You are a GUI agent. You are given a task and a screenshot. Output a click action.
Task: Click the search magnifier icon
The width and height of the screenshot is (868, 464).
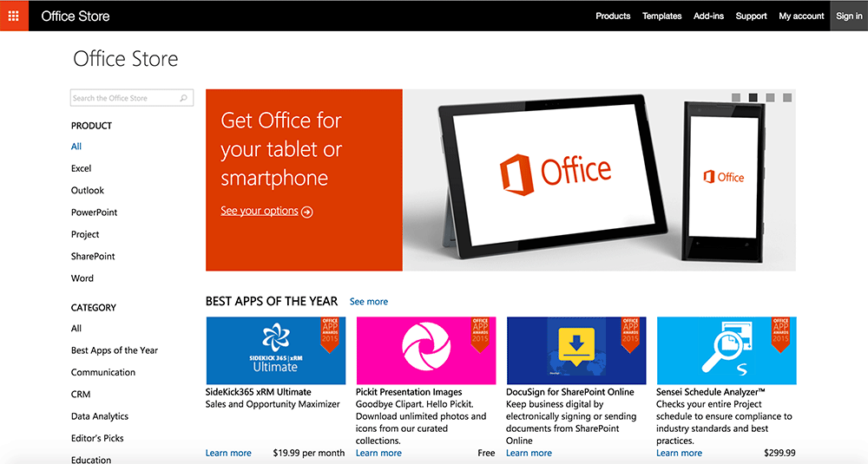pos(184,98)
